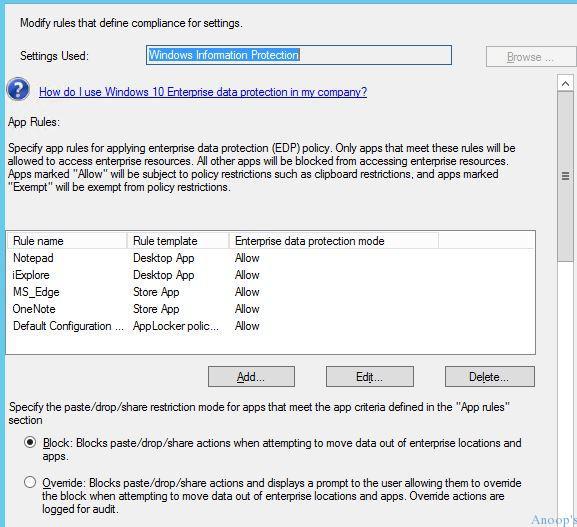Select the OneNote rule row
The height and width of the screenshot is (527, 577).
coord(270,309)
